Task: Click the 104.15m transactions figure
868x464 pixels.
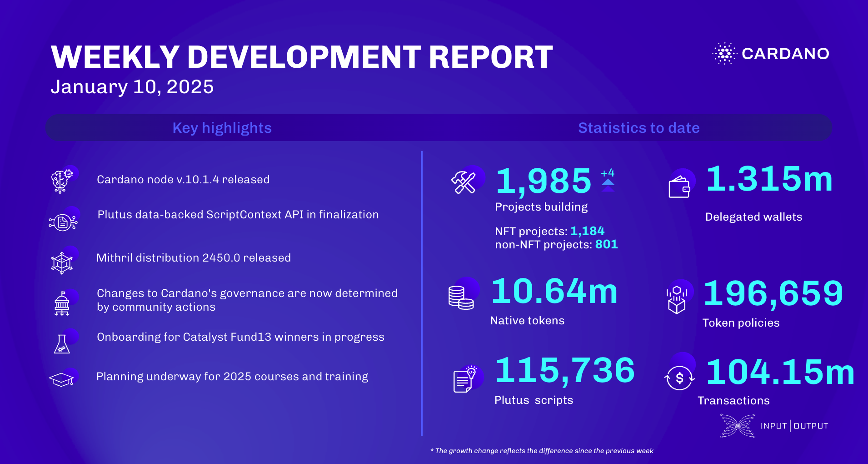Action: point(780,372)
